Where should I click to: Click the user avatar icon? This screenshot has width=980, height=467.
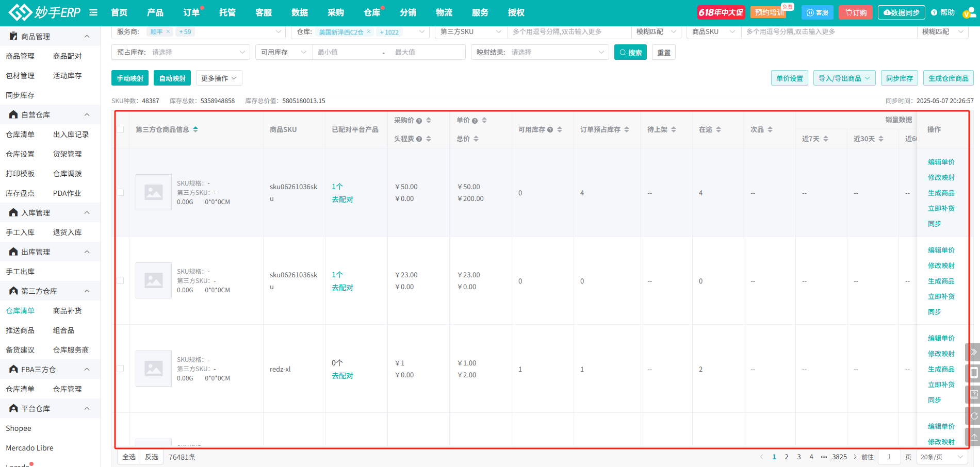tap(969, 13)
